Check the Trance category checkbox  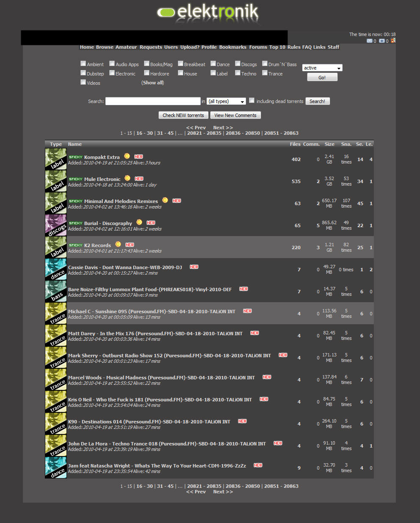(265, 73)
